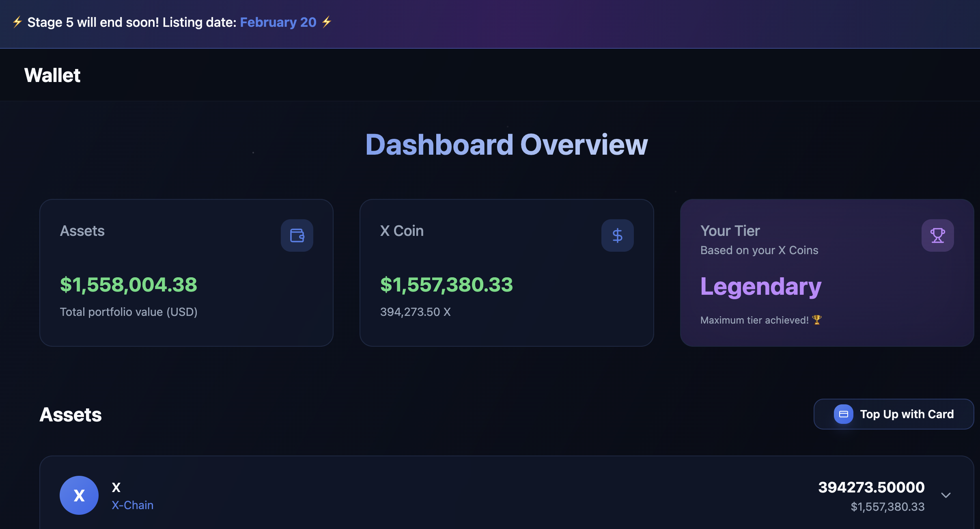Open the X-Chain link
The image size is (980, 529).
click(x=132, y=505)
